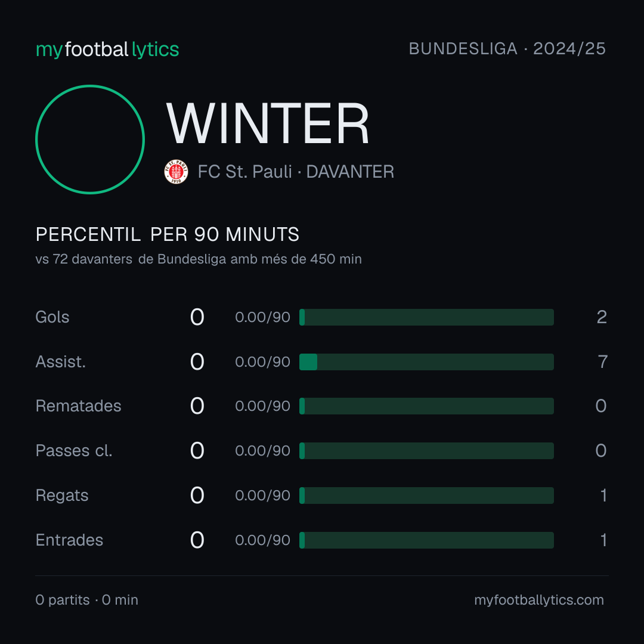Open the myfootballytics logo at top

(107, 49)
